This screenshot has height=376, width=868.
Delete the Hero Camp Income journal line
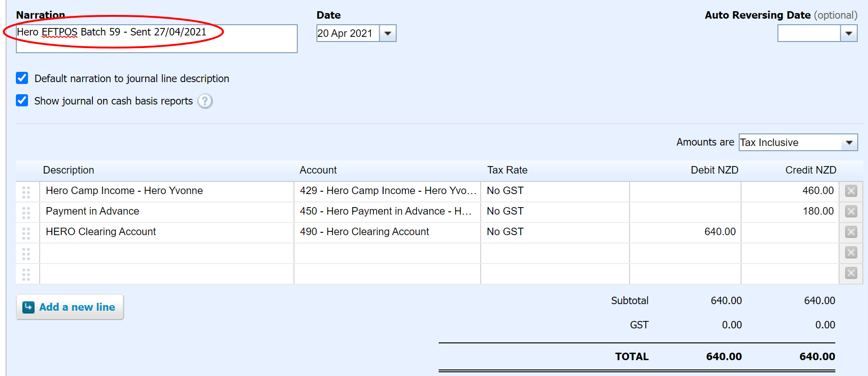click(851, 191)
